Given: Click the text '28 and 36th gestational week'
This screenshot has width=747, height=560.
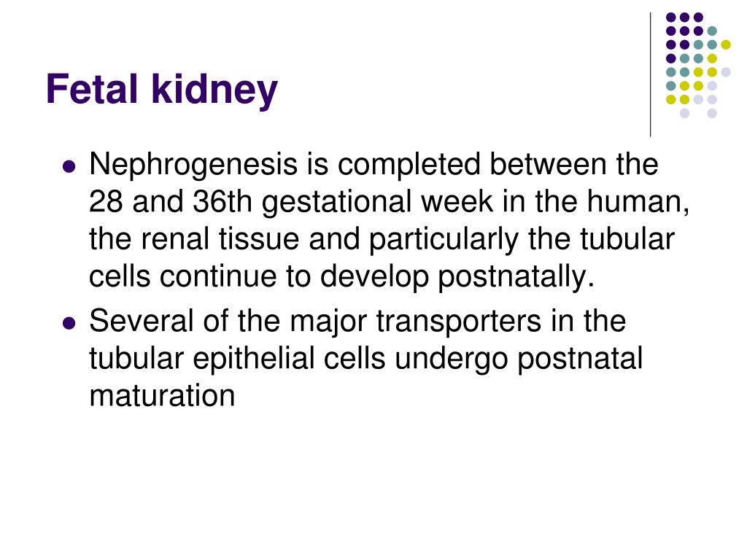Looking at the screenshot, I should click(x=290, y=201).
